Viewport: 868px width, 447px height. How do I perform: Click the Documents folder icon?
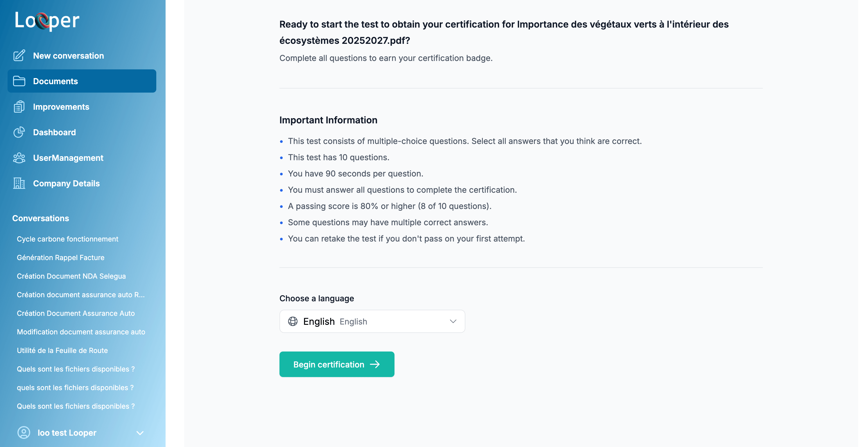(x=19, y=81)
